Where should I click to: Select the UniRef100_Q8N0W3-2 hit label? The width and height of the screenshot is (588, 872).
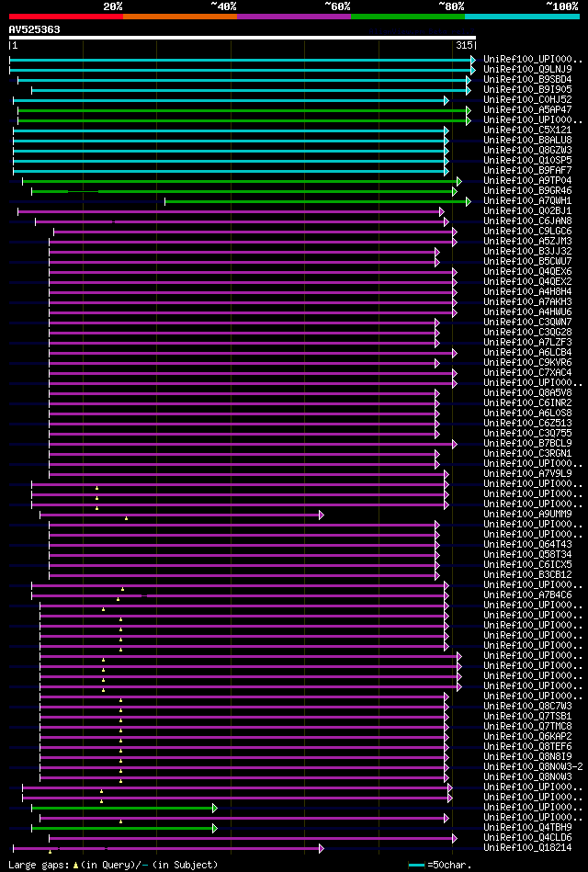533,767
